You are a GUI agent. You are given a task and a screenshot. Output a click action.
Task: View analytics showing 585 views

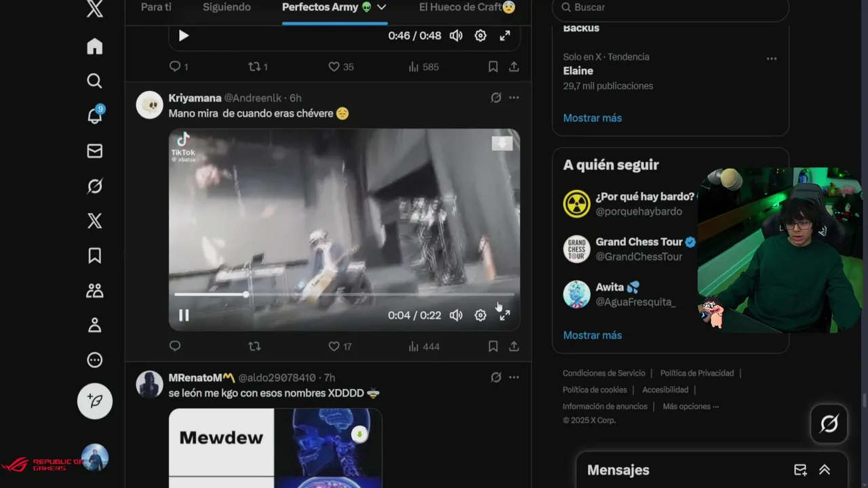[x=424, y=66]
